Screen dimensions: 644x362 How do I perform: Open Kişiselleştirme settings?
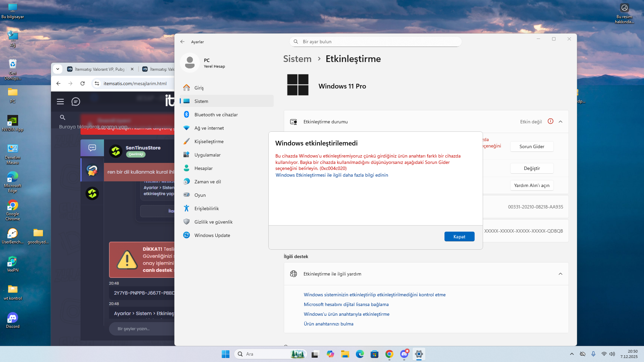pos(227,141)
